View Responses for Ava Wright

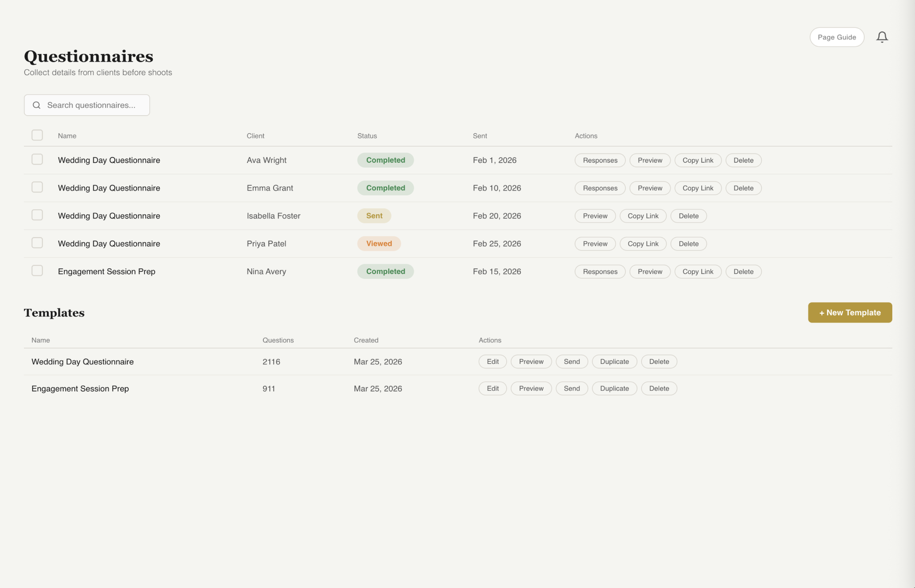(x=600, y=160)
